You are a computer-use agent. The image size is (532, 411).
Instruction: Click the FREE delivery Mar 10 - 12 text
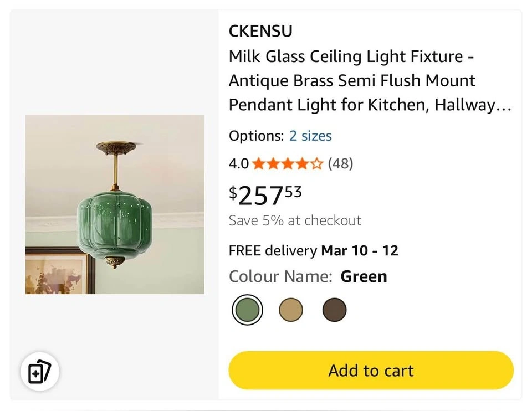click(x=314, y=250)
